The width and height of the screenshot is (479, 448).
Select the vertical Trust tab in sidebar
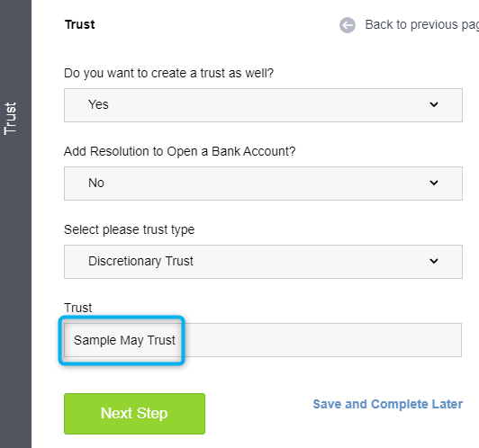(10, 119)
